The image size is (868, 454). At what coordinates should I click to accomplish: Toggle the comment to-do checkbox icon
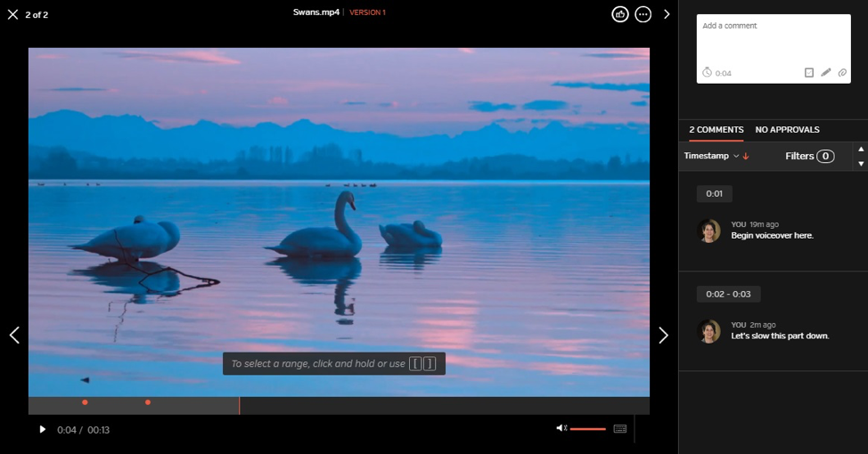(809, 72)
